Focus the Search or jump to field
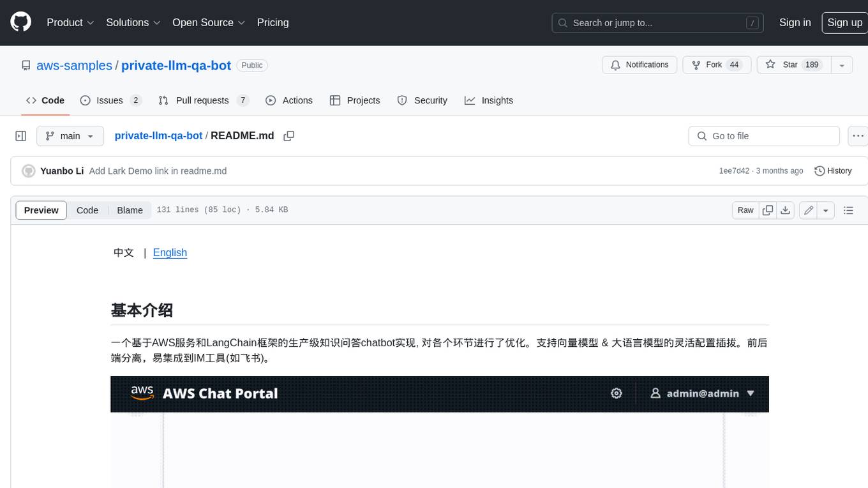Screen dimensions: 868x488 (x=658, y=23)
